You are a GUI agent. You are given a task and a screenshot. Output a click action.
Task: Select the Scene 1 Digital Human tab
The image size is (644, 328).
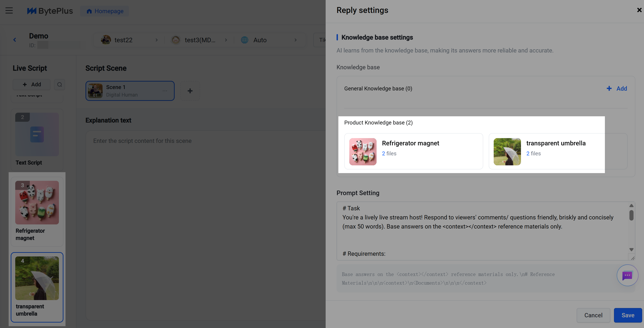click(x=130, y=91)
